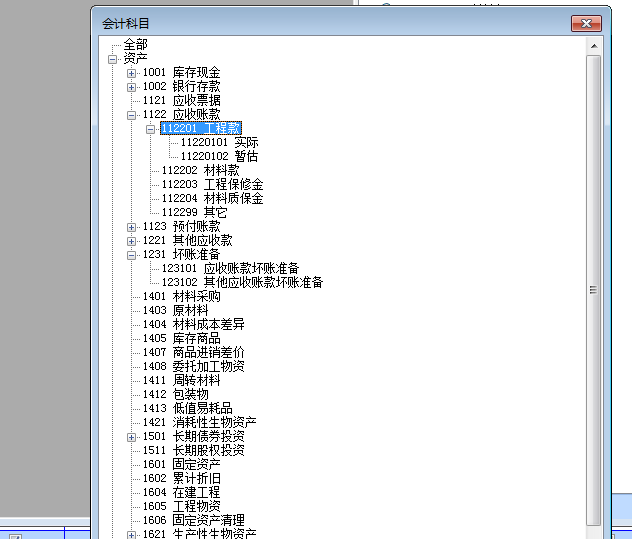Select sub-account 11220101 实际
The height and width of the screenshot is (539, 632).
click(219, 142)
